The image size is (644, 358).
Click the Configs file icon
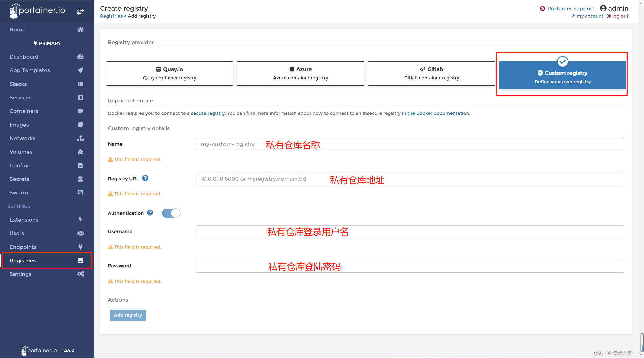click(80, 165)
